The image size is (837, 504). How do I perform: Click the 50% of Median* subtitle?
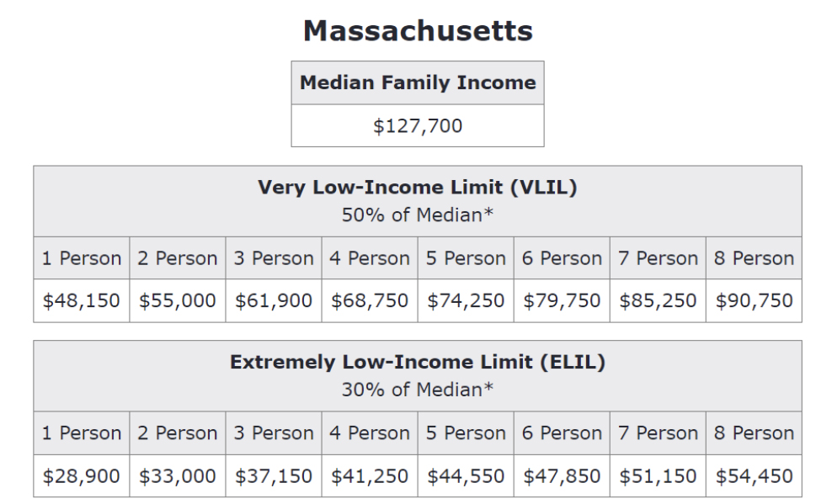pos(418,215)
